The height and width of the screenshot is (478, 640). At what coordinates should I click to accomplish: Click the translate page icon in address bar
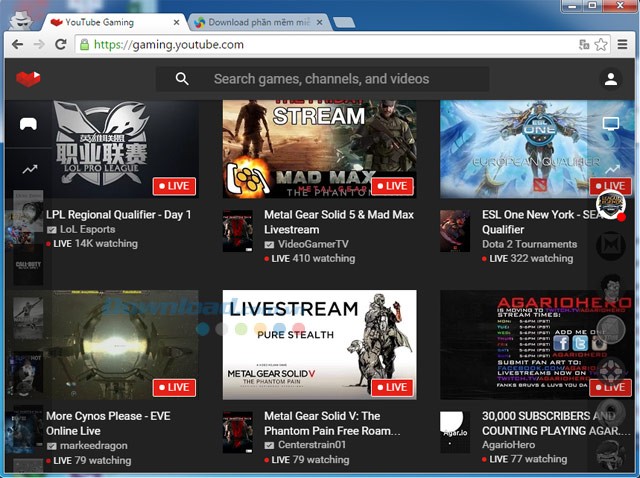(x=584, y=44)
